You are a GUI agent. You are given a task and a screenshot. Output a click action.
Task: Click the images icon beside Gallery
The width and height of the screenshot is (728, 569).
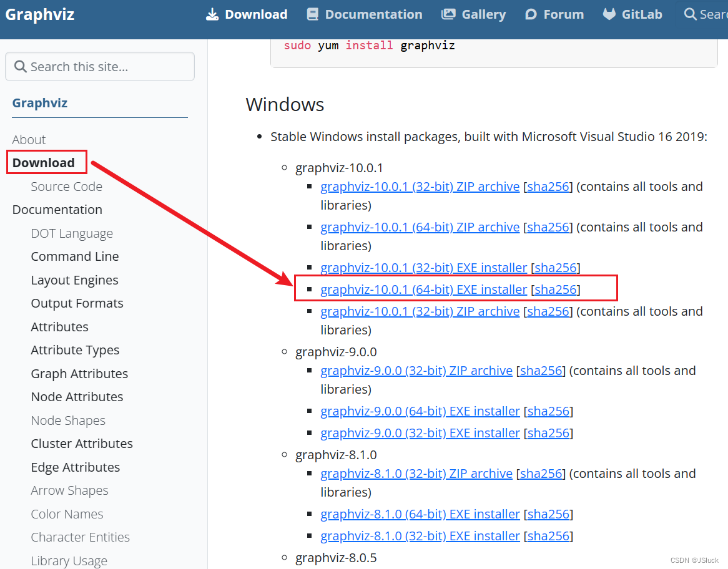pos(448,14)
